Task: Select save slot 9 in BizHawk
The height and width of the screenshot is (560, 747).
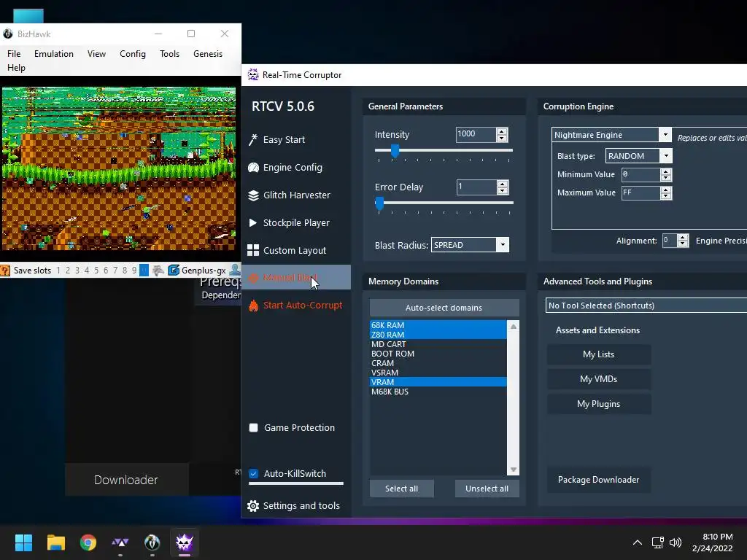Action: click(x=134, y=271)
